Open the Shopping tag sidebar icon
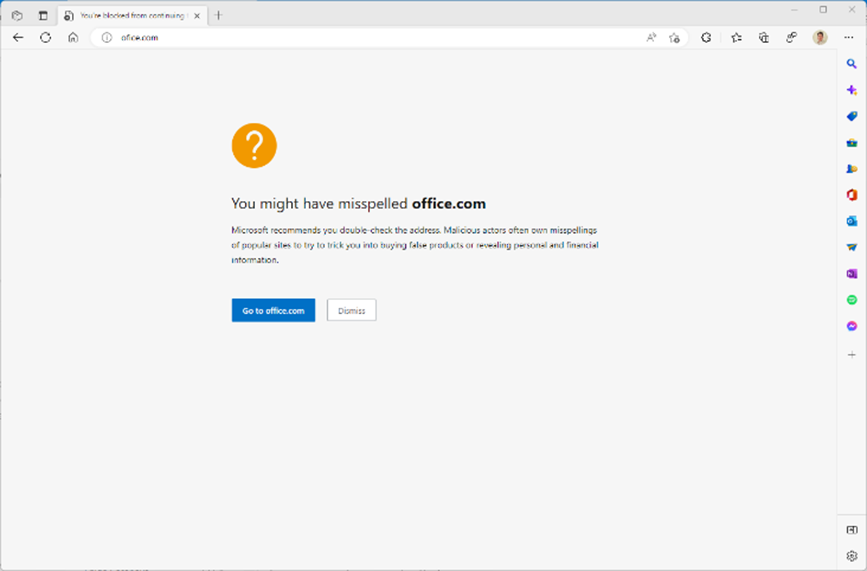867x571 pixels. (852, 116)
